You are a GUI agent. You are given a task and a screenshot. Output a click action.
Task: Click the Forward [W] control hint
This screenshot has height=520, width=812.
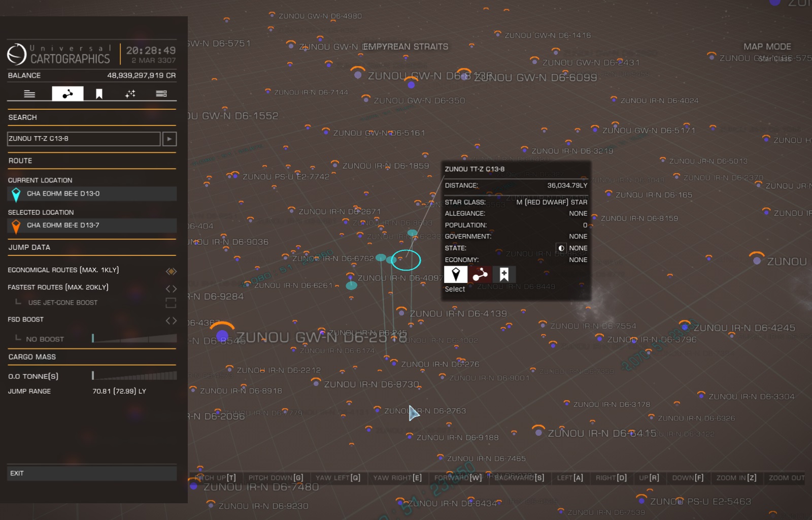click(x=458, y=478)
